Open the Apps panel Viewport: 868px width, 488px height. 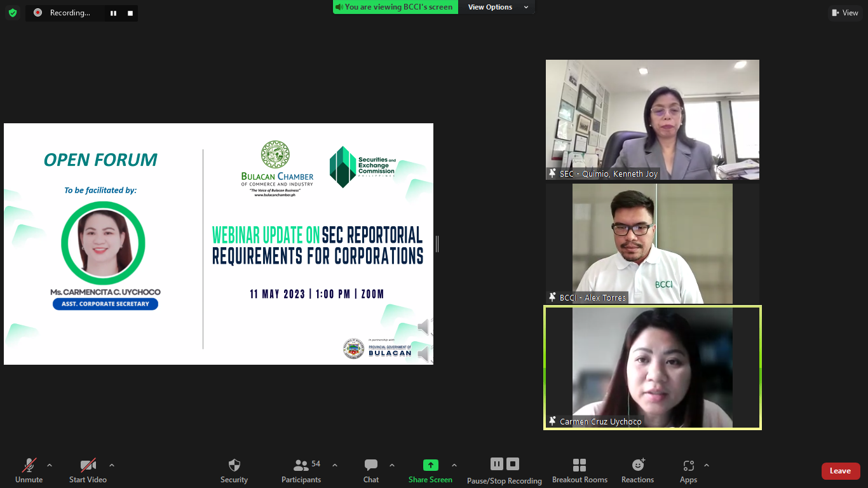pos(688,471)
